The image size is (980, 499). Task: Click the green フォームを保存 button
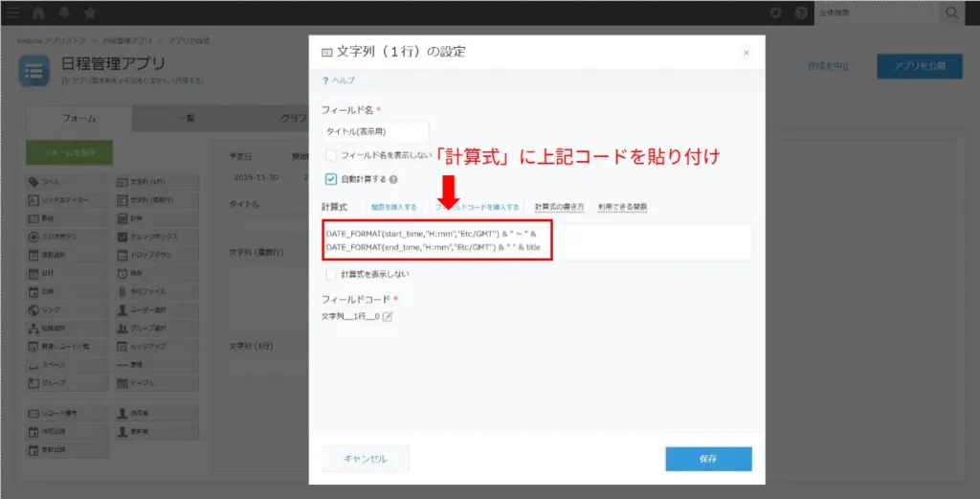(x=69, y=152)
